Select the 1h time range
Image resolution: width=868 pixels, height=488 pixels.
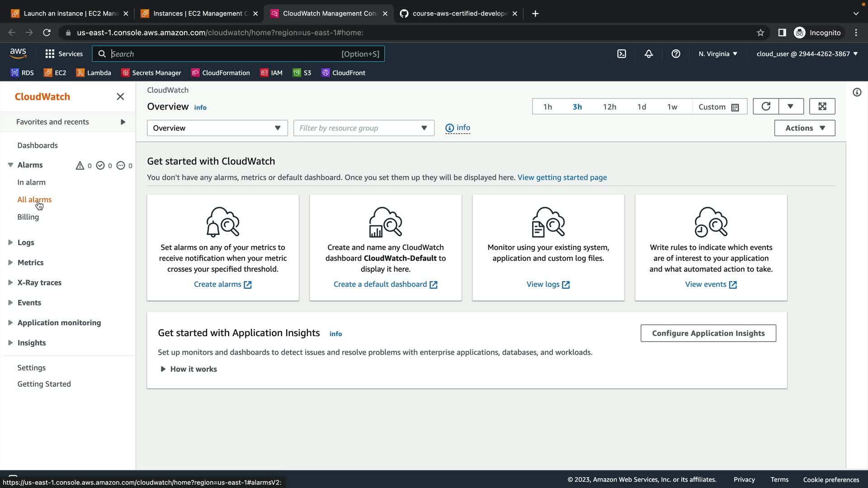point(547,107)
